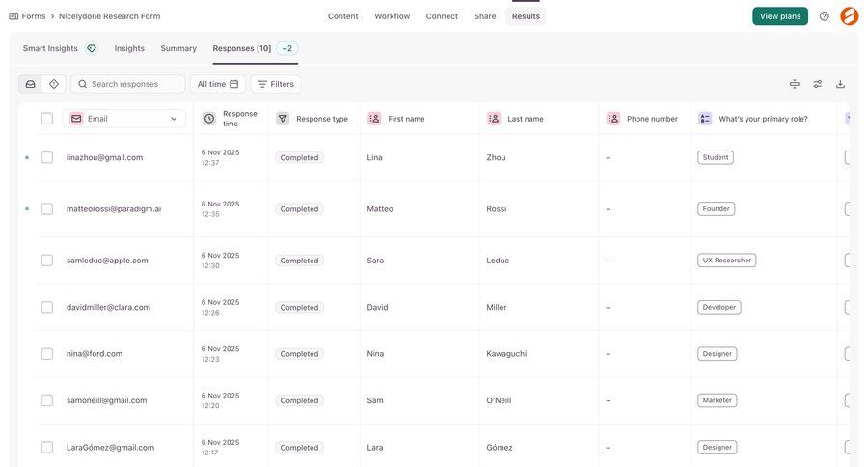Expand the +2 hidden responses badge
Image resolution: width=868 pixels, height=467 pixels.
point(286,49)
